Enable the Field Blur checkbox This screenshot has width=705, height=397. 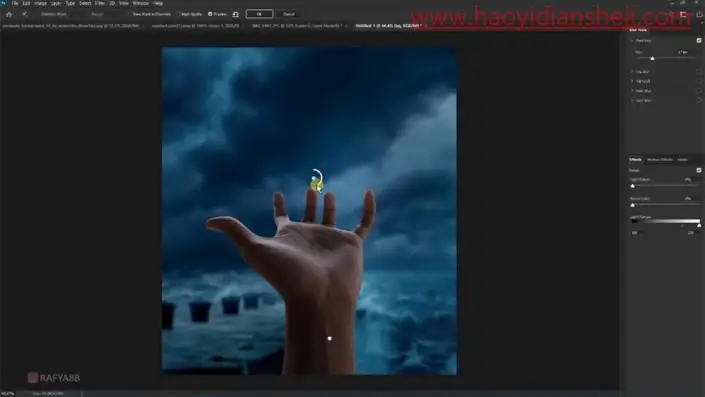[699, 40]
